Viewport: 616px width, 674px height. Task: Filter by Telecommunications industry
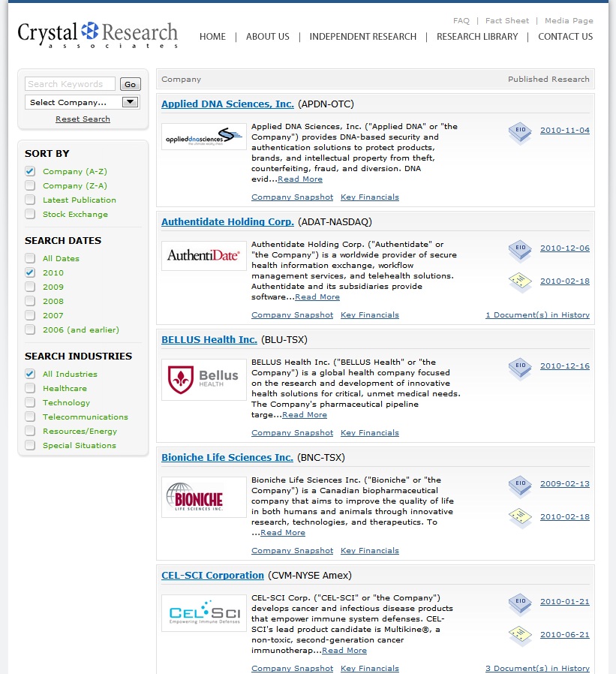pyautogui.click(x=30, y=417)
